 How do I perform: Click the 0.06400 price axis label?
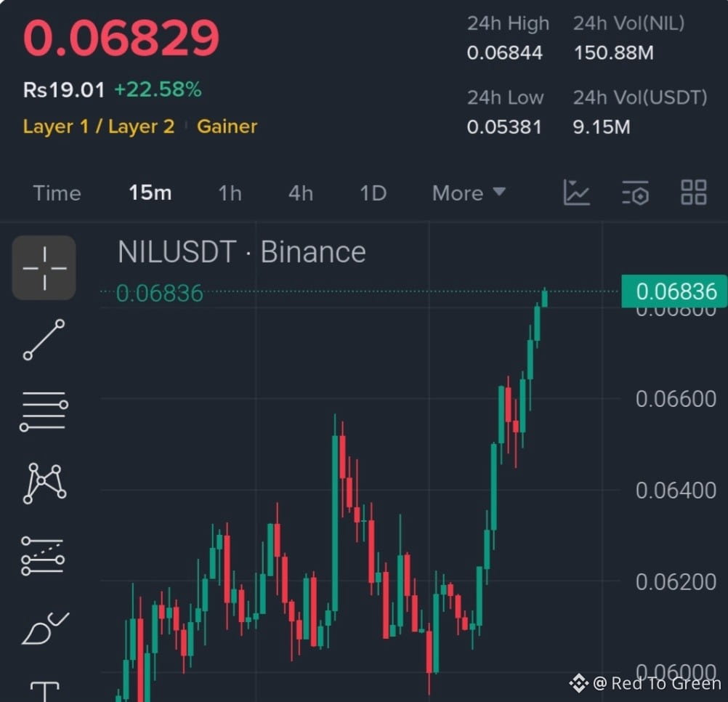[x=676, y=491]
